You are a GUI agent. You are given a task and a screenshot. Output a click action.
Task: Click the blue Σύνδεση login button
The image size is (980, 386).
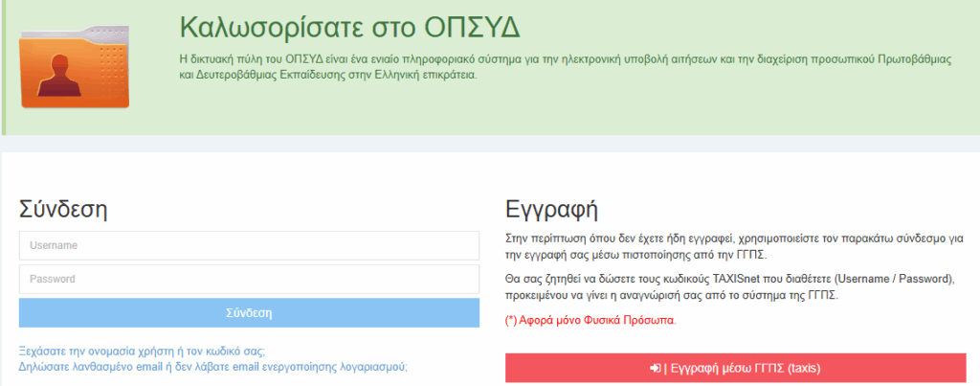tap(250, 313)
